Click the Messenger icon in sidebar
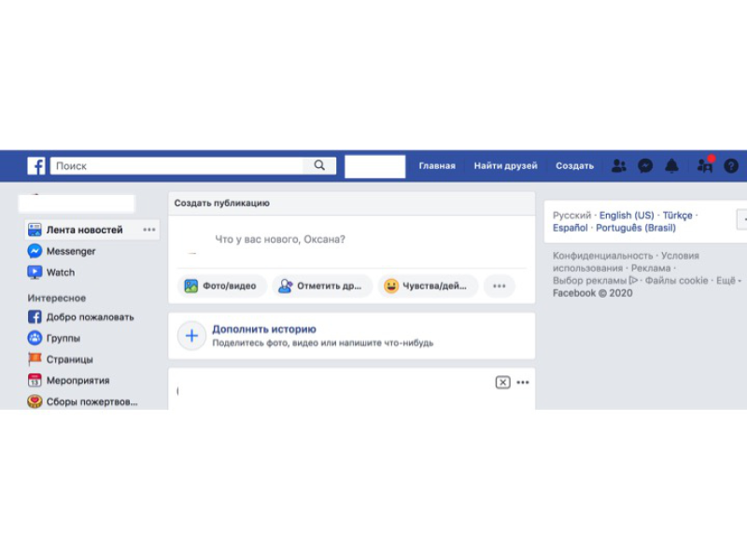 tap(35, 251)
